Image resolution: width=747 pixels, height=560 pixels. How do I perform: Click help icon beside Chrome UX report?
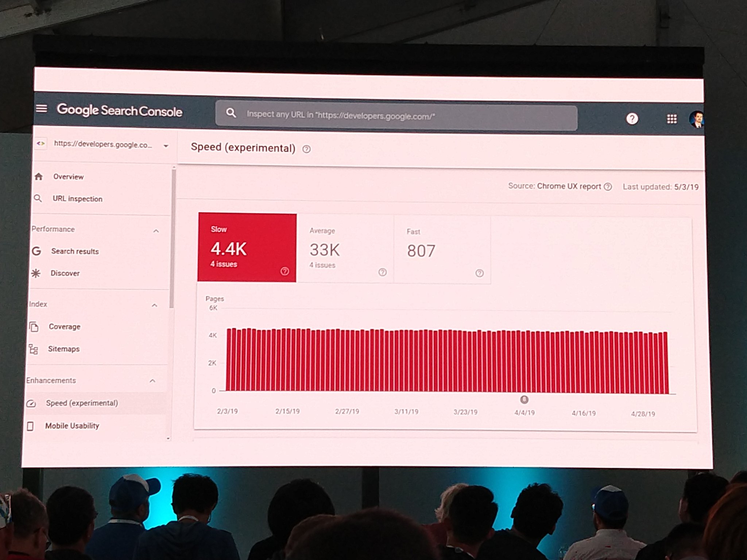click(x=608, y=187)
